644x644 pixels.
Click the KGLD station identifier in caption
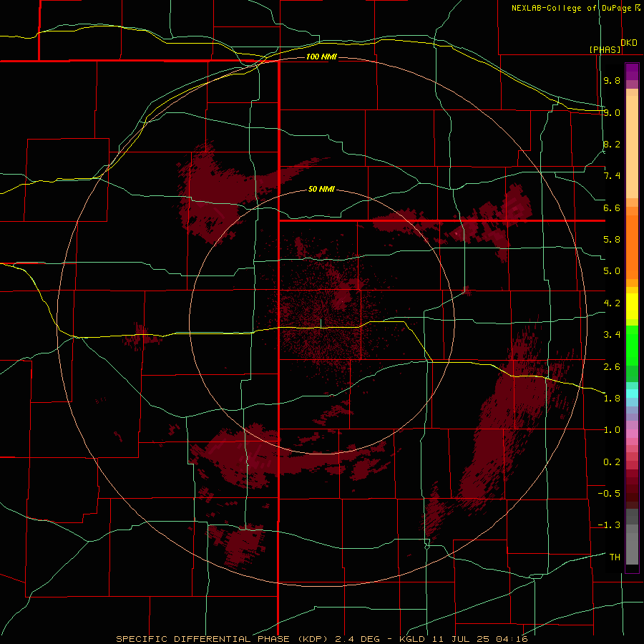414,639
